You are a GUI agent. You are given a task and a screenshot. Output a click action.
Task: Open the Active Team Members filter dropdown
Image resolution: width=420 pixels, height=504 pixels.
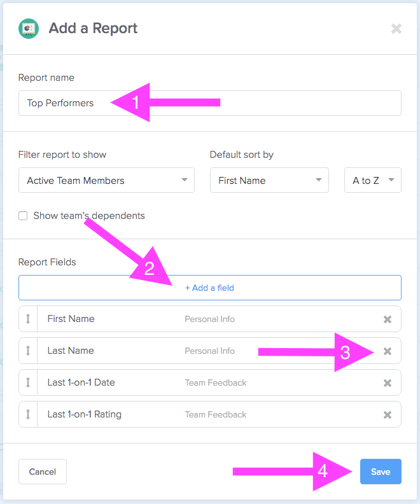[106, 180]
